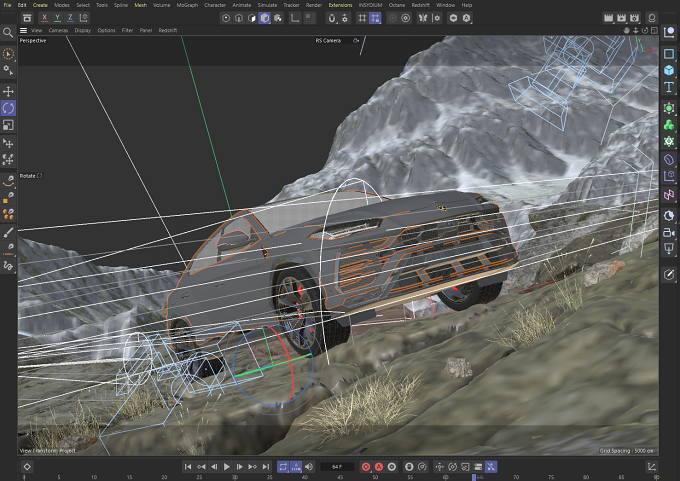
Task: Toggle the last highlighted playback-bar icon
Action: click(491, 467)
